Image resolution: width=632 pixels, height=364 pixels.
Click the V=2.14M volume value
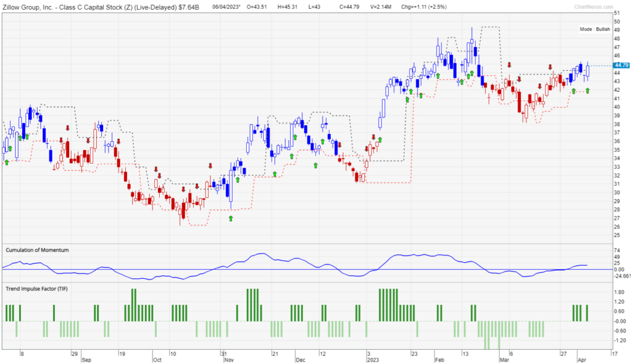tap(381, 7)
